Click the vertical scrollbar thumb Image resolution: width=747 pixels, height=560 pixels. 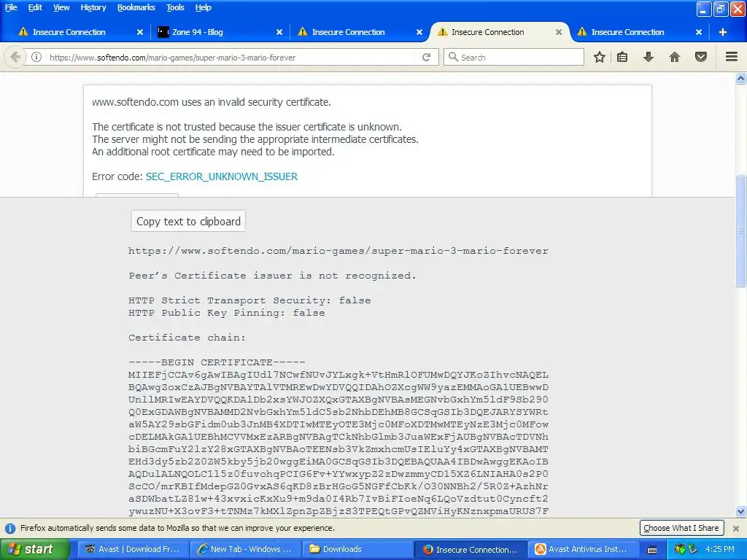coord(740,231)
